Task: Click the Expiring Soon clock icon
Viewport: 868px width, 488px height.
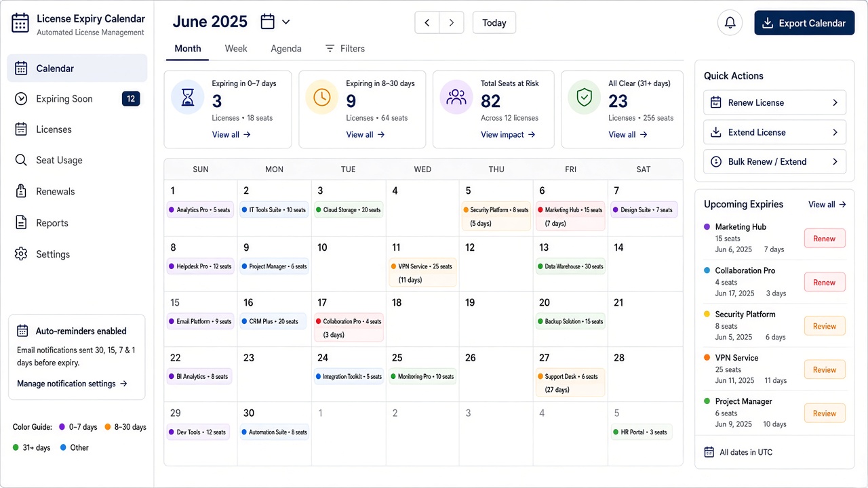Action: pyautogui.click(x=21, y=99)
